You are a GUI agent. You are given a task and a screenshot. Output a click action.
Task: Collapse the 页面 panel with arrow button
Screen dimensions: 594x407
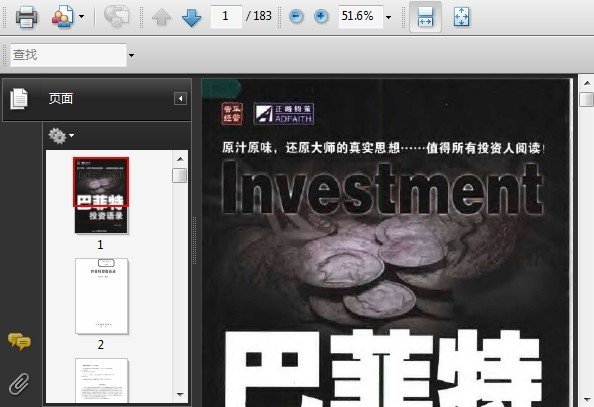(x=180, y=99)
